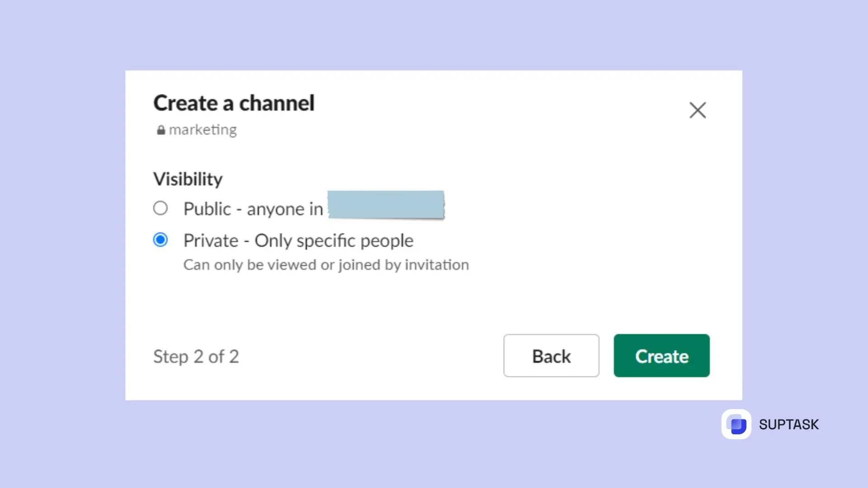Click the 'Step 2 of 2' indicator
Image resolution: width=868 pixels, height=488 pixels.
[x=196, y=357]
